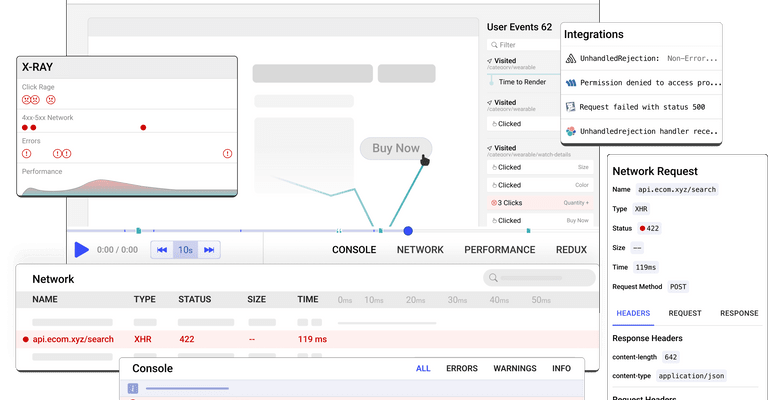Switch to HEADERS tab in Network Request

633,313
